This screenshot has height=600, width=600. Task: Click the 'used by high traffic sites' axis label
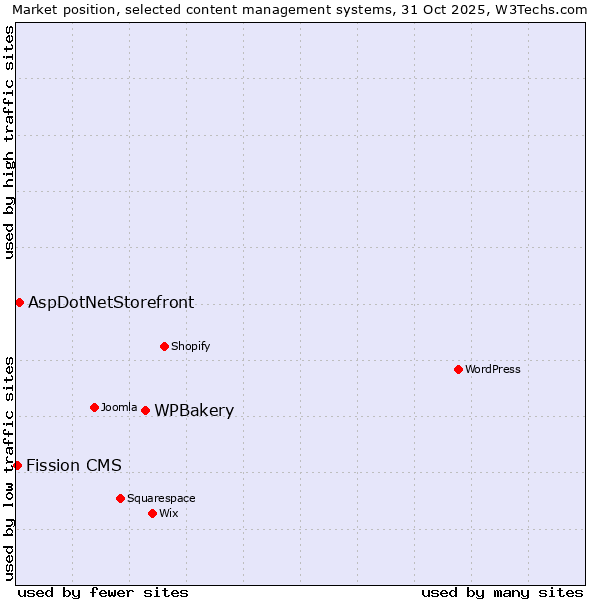(x=9, y=142)
